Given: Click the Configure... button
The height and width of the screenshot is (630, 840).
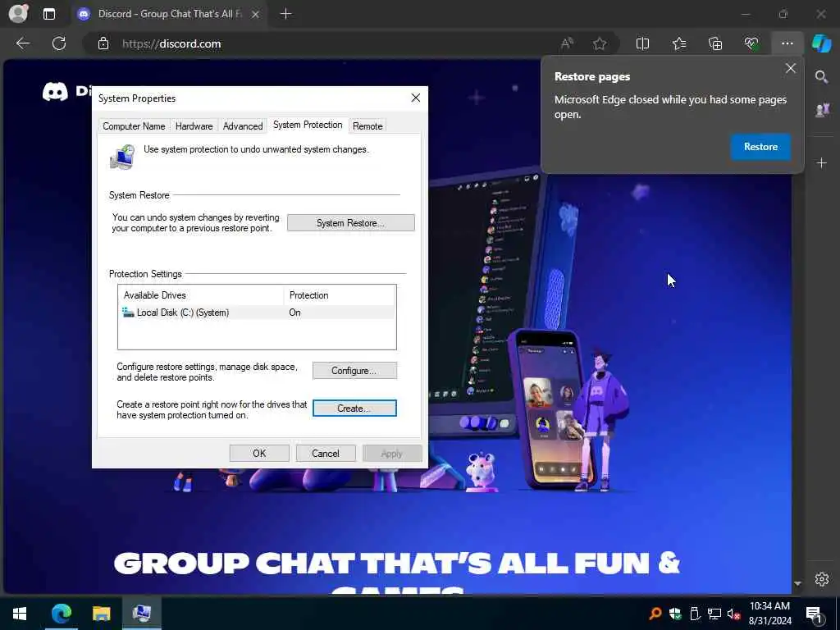Looking at the screenshot, I should (354, 371).
